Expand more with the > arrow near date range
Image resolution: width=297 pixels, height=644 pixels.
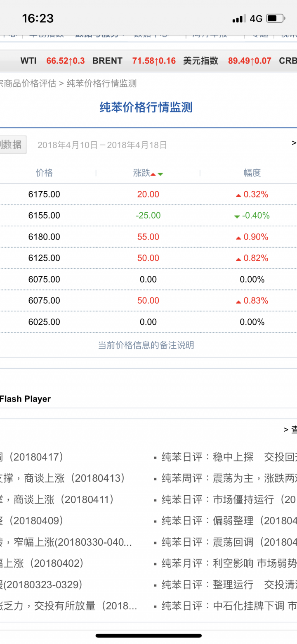click(x=294, y=143)
